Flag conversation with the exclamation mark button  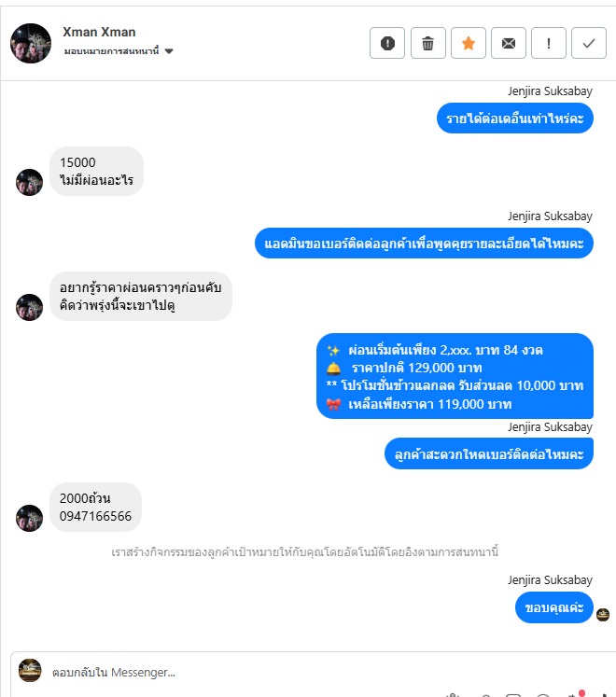click(x=549, y=43)
